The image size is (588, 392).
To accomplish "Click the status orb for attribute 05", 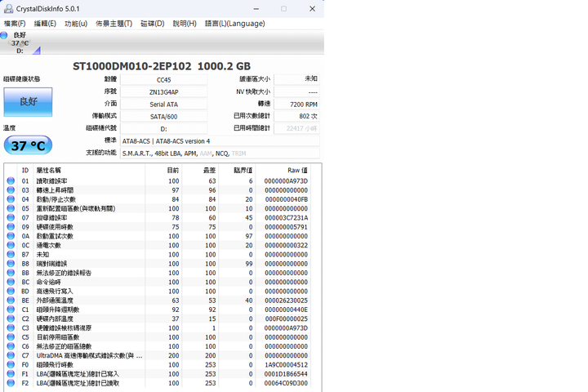I will pos(11,208).
